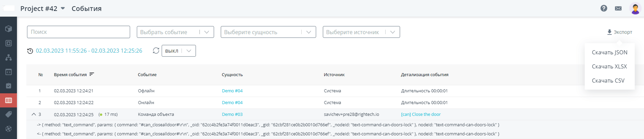Image resolution: width=644 pixels, height=139 pixels.
Task: Expand the Выбрать событие dropdown
Action: (175, 32)
